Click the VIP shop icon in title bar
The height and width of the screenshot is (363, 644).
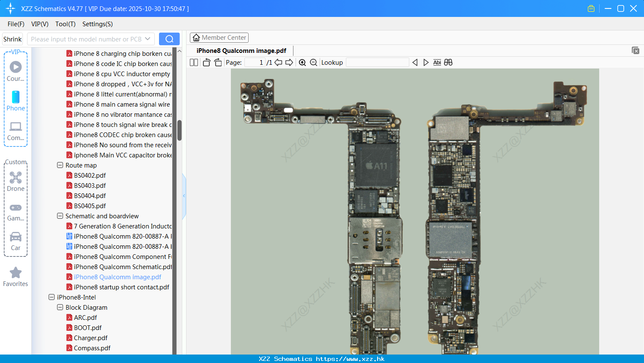coord(591,8)
